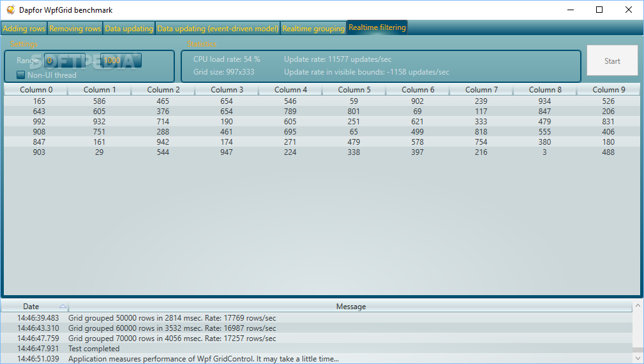This screenshot has height=364, width=644.
Task: Select cell 3 in Column 8
Action: [544, 152]
